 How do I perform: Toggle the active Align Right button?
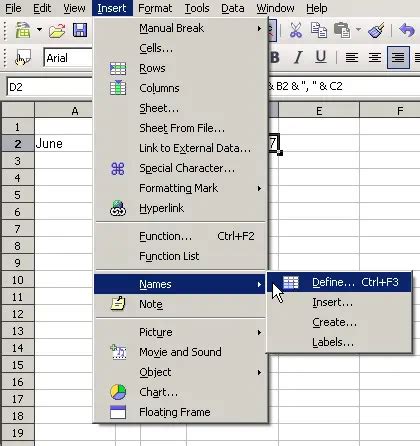click(x=398, y=58)
